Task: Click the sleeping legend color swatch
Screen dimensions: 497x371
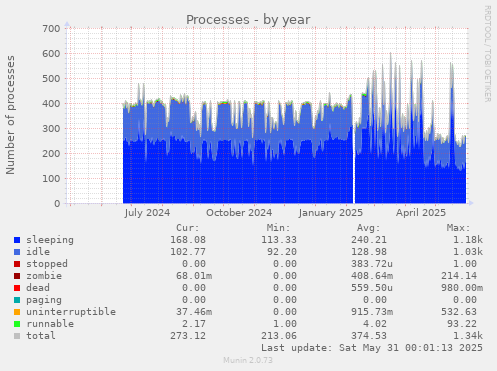Action: (17, 240)
